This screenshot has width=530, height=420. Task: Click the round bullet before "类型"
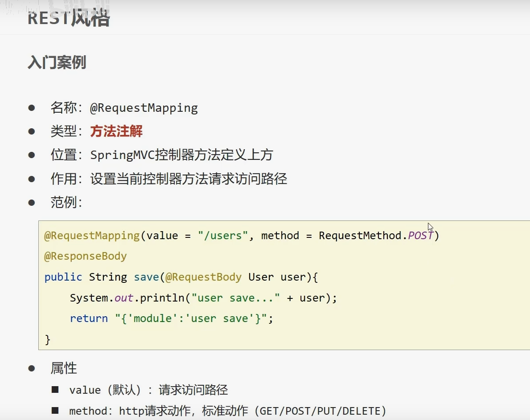31,131
